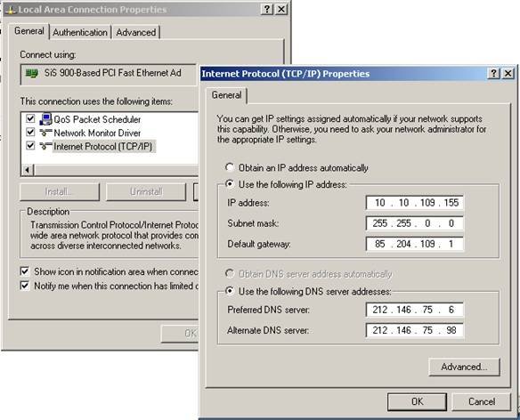
Task: Click the SiS 900 Ethernet adapter icon
Action: coord(32,73)
